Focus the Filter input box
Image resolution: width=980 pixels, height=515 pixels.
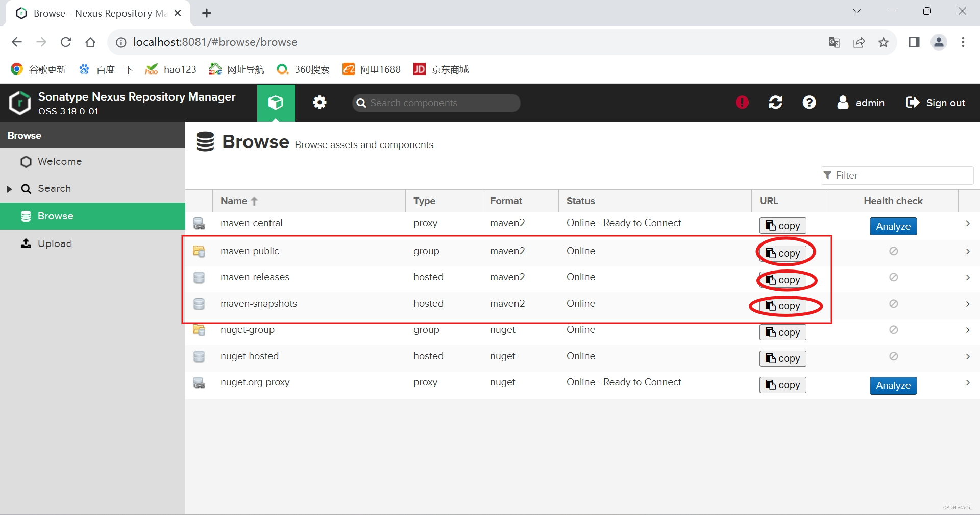(x=897, y=176)
